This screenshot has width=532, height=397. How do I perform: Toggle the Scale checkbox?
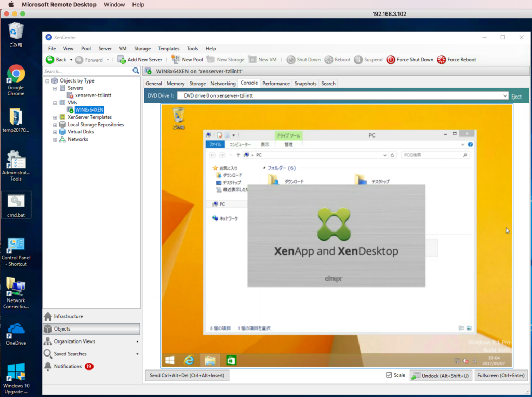(389, 375)
